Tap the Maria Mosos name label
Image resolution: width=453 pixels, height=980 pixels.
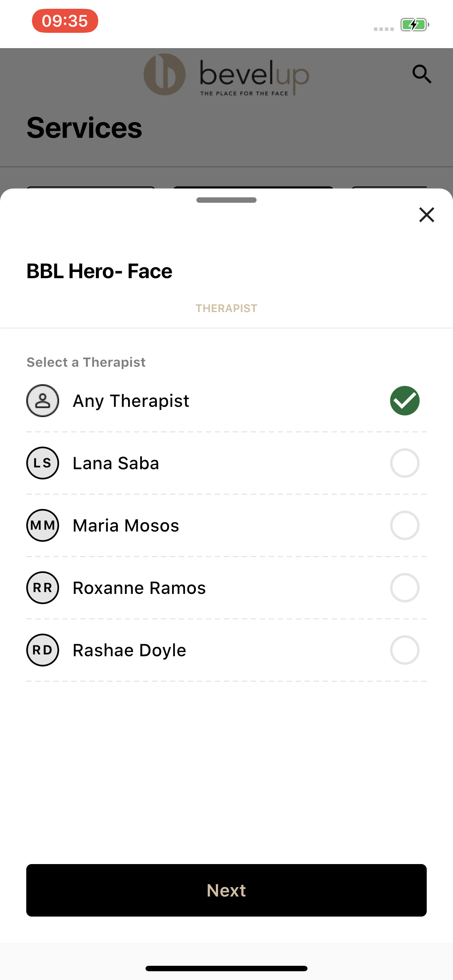(x=126, y=525)
